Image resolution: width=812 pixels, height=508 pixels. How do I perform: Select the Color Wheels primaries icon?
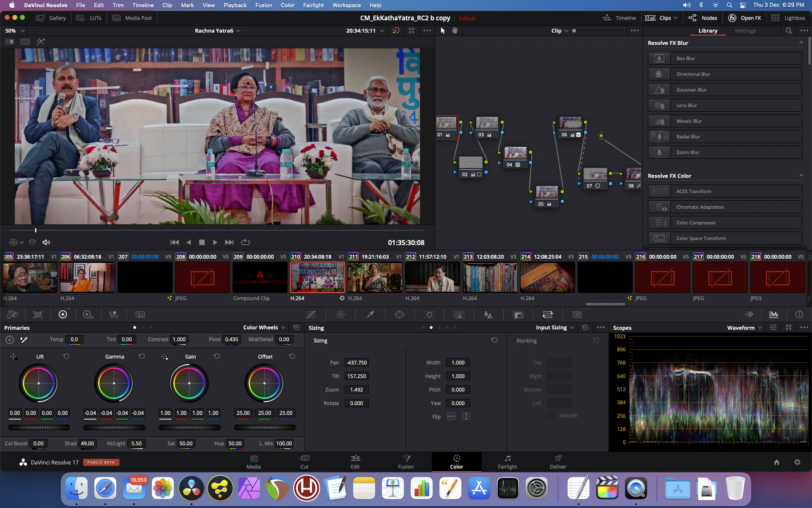pyautogui.click(x=63, y=315)
